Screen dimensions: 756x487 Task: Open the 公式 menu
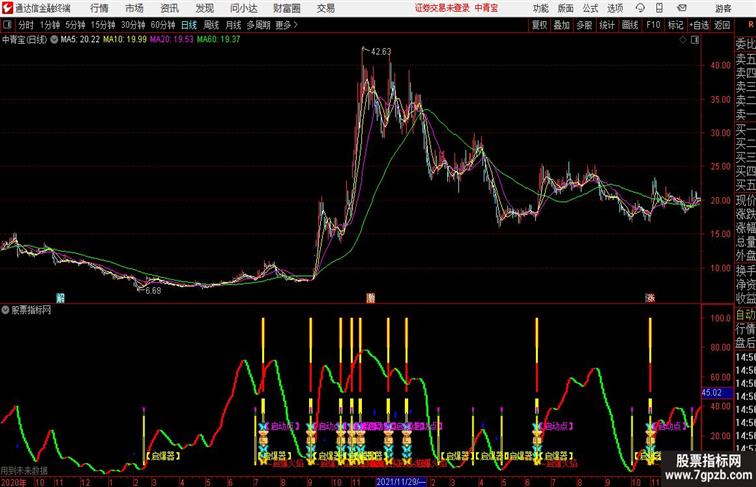pyautogui.click(x=590, y=8)
